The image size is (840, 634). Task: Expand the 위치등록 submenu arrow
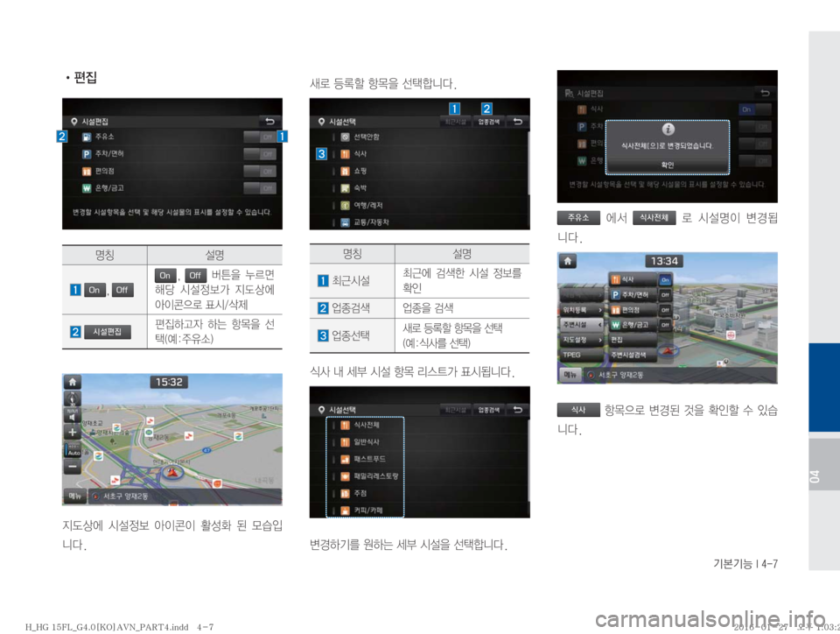[599, 309]
